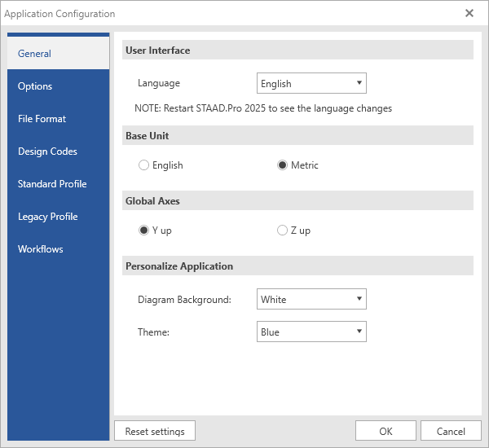Click the Global Axes section header
This screenshot has height=448, width=489.
coord(297,200)
